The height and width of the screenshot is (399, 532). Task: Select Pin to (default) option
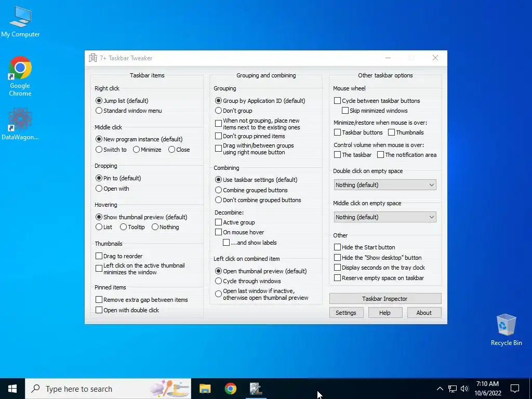click(x=118, y=179)
